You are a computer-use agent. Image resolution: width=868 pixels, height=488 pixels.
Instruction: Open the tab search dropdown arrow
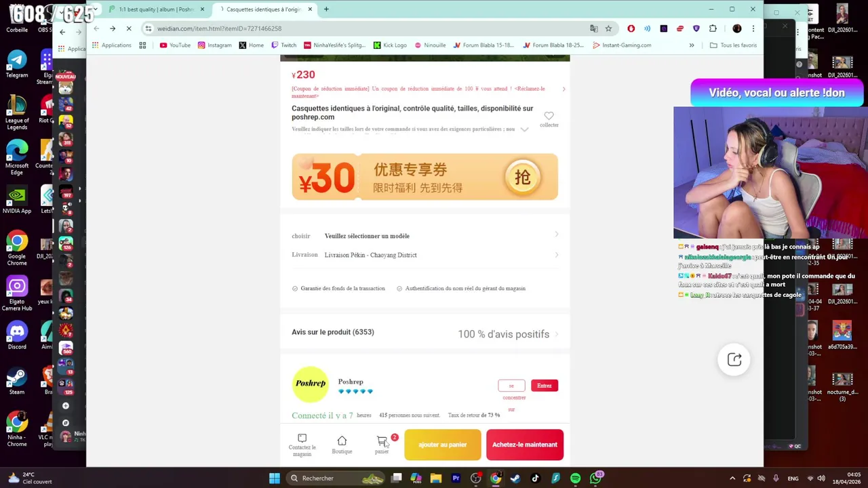point(95,9)
